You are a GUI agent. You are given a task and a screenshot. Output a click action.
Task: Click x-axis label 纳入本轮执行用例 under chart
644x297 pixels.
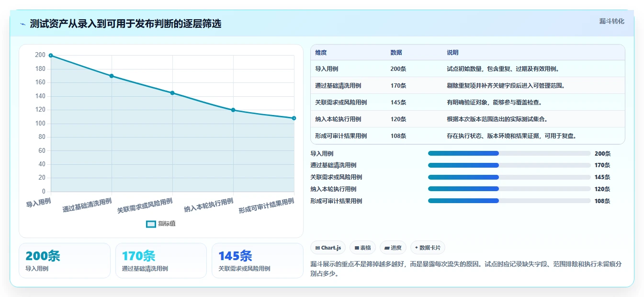pyautogui.click(x=209, y=206)
